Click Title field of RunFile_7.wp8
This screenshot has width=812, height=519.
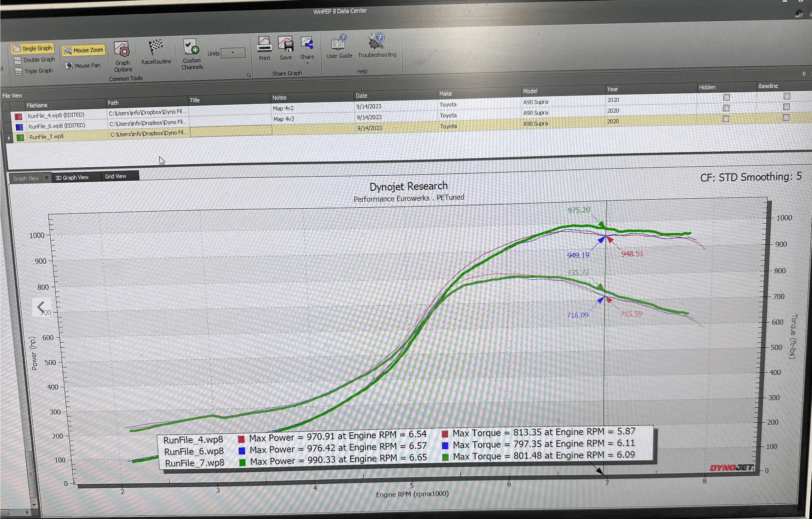(x=231, y=131)
